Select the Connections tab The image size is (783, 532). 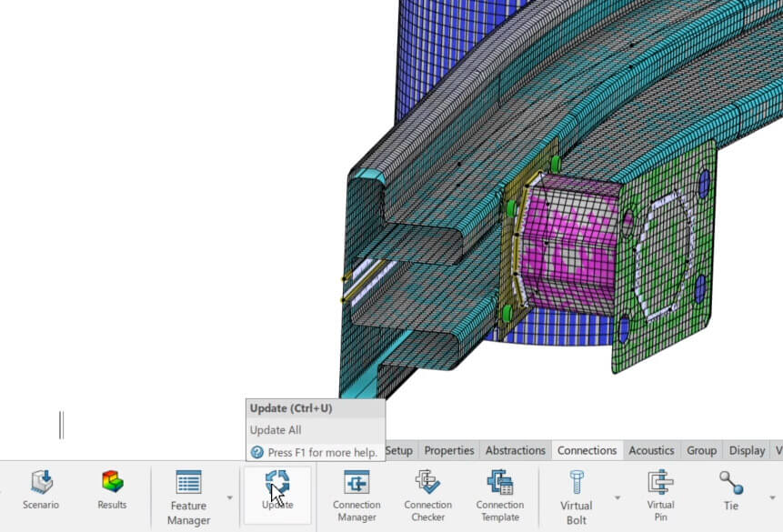[x=587, y=450]
